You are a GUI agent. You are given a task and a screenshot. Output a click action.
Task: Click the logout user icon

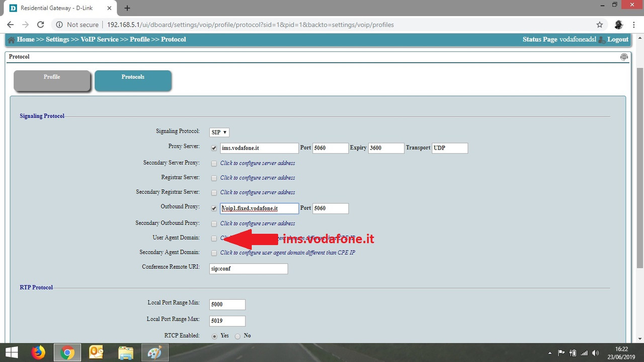pyautogui.click(x=602, y=40)
